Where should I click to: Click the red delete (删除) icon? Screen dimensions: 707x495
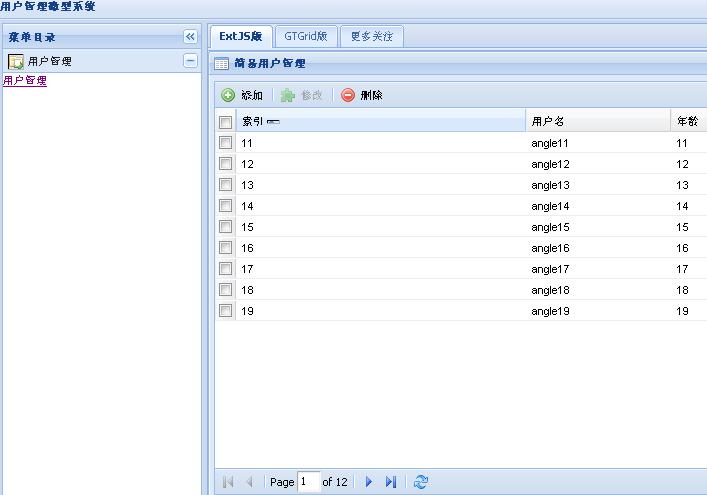pos(348,96)
